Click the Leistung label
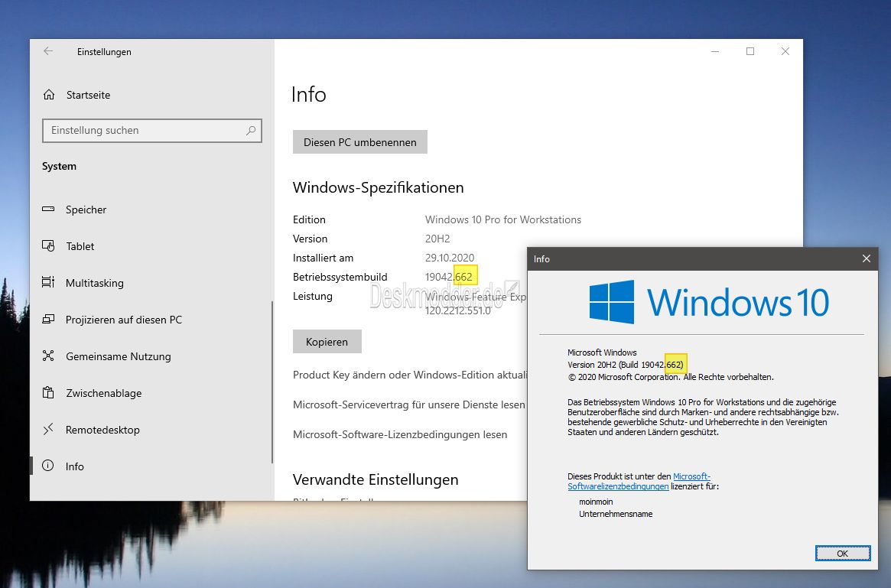The height and width of the screenshot is (588, 891). click(313, 296)
